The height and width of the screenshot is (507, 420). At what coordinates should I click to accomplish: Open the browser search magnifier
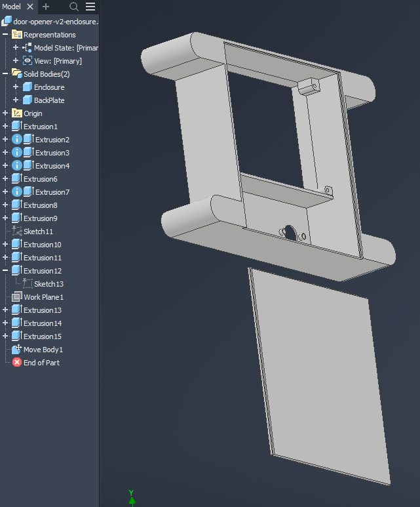74,7
